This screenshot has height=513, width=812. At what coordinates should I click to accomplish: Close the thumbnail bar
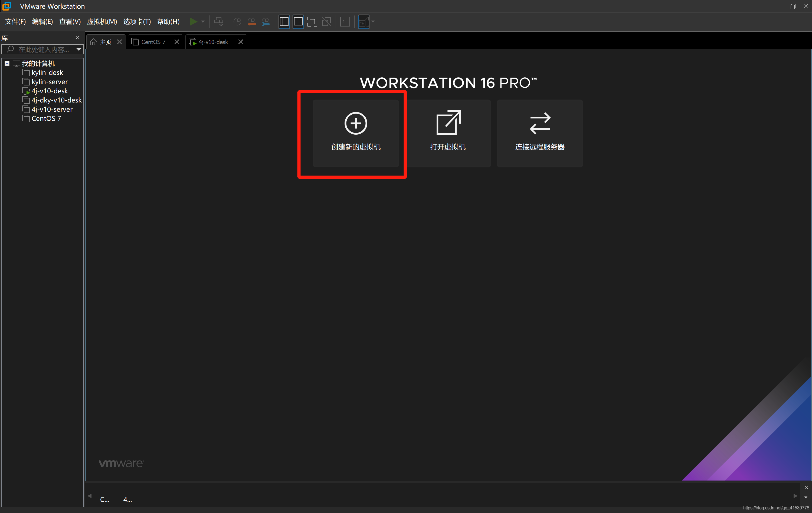coord(806,487)
